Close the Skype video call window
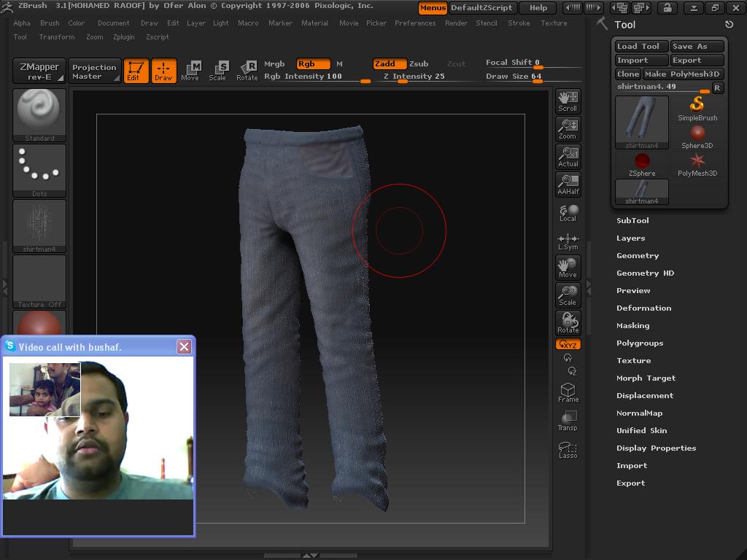Image resolution: width=747 pixels, height=560 pixels. tap(184, 346)
